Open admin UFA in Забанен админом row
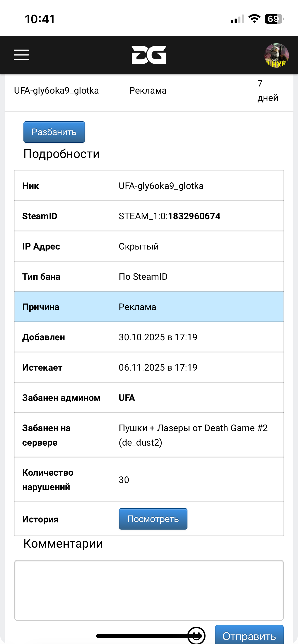 click(x=127, y=398)
